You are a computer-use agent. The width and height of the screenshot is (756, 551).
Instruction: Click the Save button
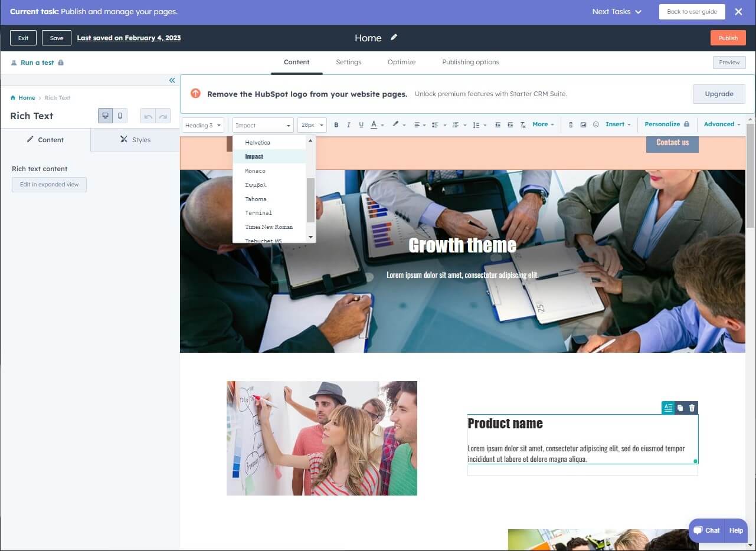click(57, 38)
